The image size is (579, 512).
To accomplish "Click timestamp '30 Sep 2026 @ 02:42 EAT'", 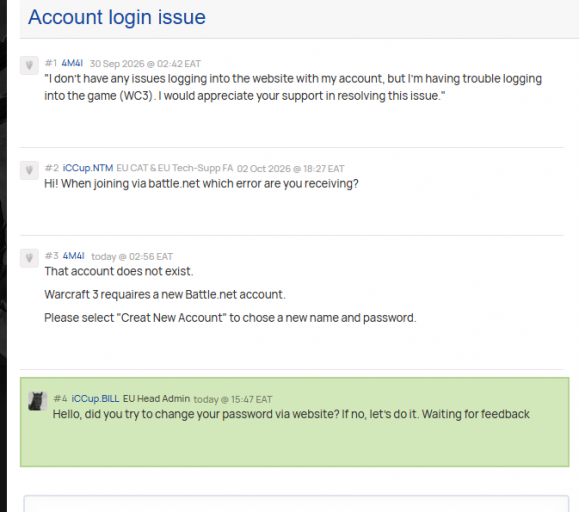I will 145,64.
